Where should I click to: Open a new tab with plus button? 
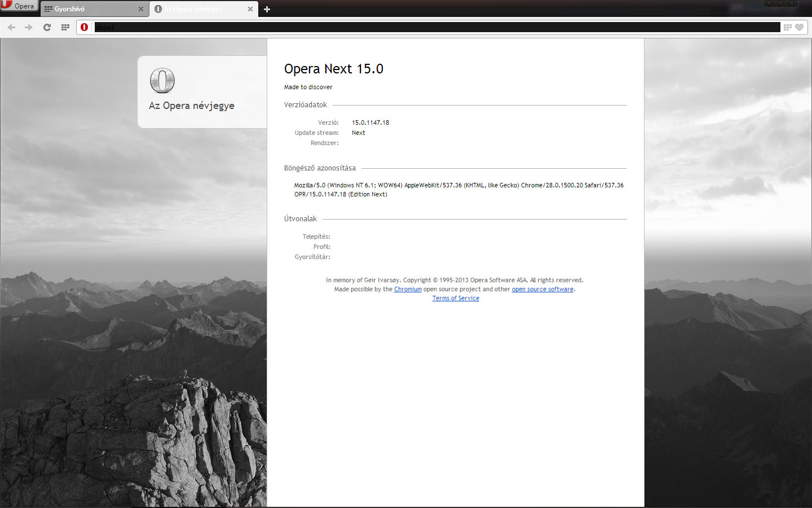(267, 9)
